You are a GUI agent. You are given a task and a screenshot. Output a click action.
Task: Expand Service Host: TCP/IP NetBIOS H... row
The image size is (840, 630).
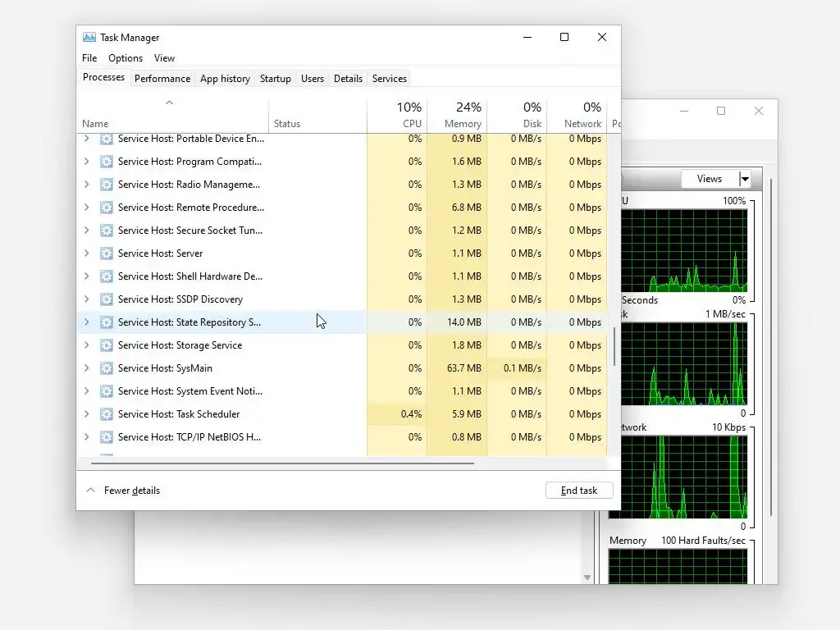pos(87,437)
